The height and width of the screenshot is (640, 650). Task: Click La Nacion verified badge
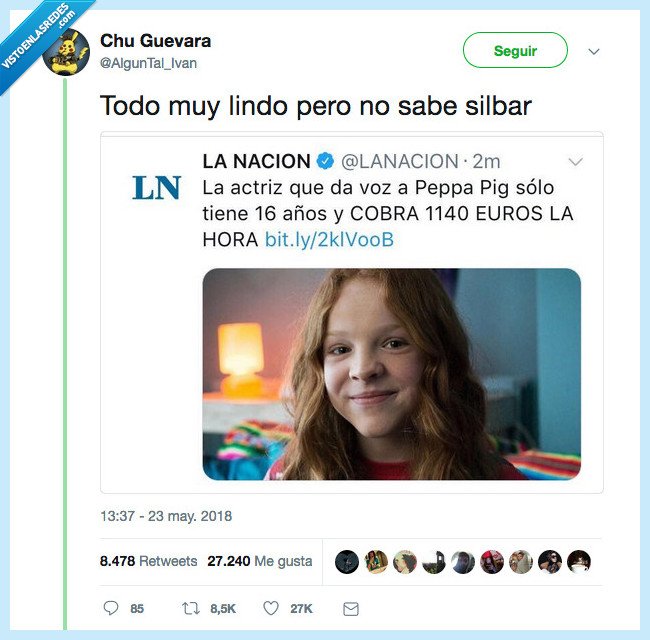click(325, 161)
